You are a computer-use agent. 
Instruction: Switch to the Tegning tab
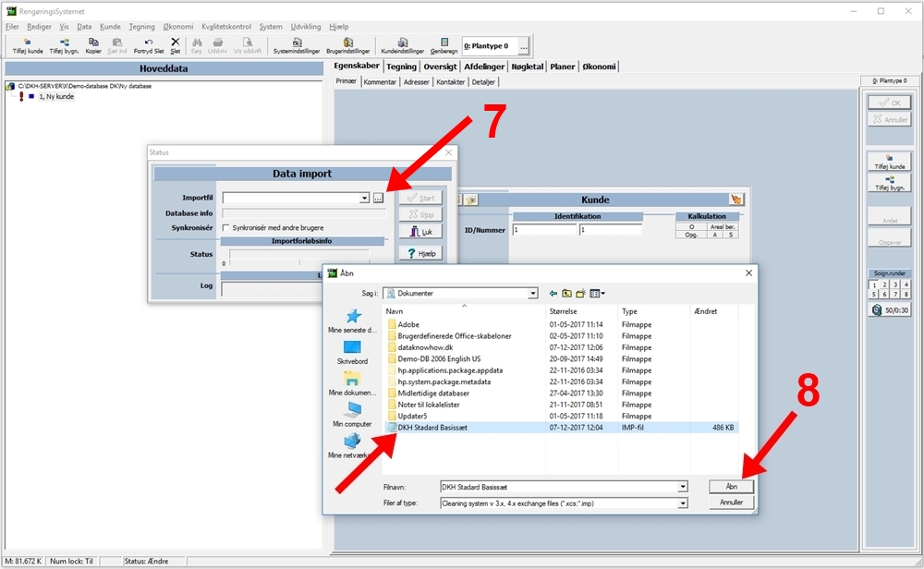(401, 67)
